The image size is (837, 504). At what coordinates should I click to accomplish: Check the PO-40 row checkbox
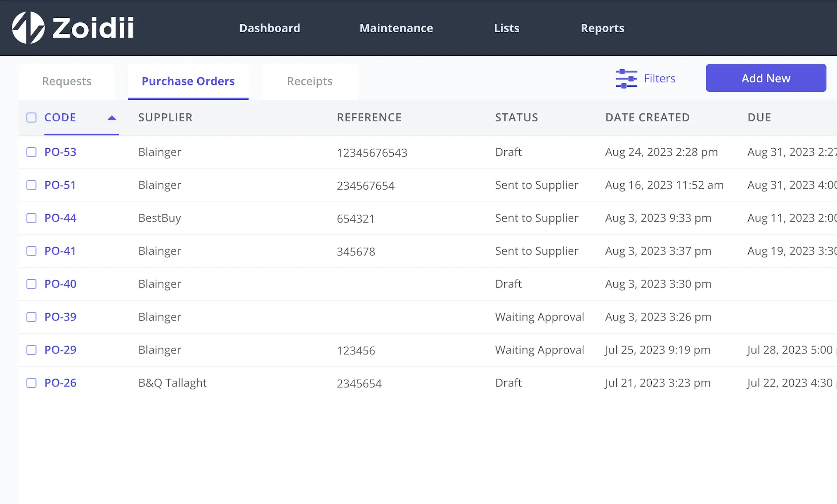[x=31, y=284]
